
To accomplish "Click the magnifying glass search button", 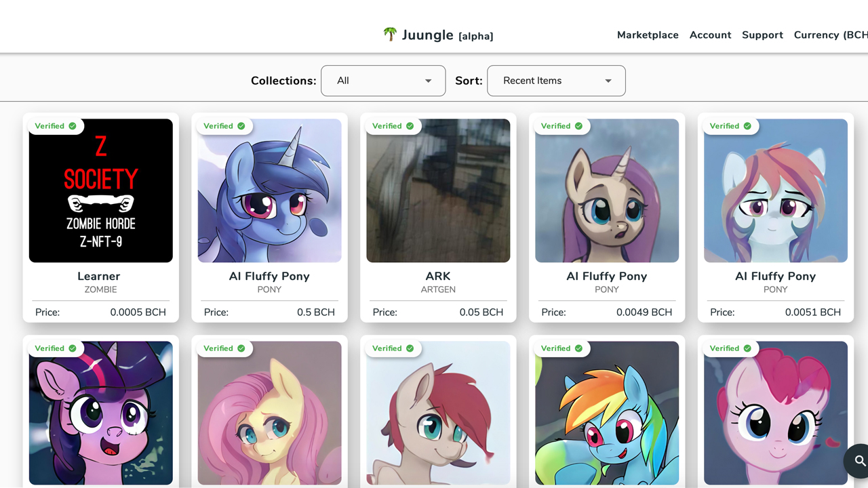I will [859, 461].
